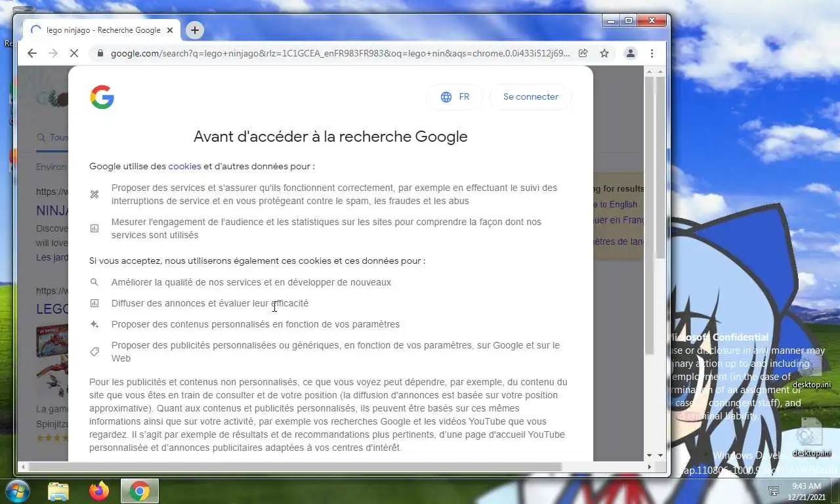840x504 pixels.
Task: Click the Chrome forward arrow
Action: 53,53
